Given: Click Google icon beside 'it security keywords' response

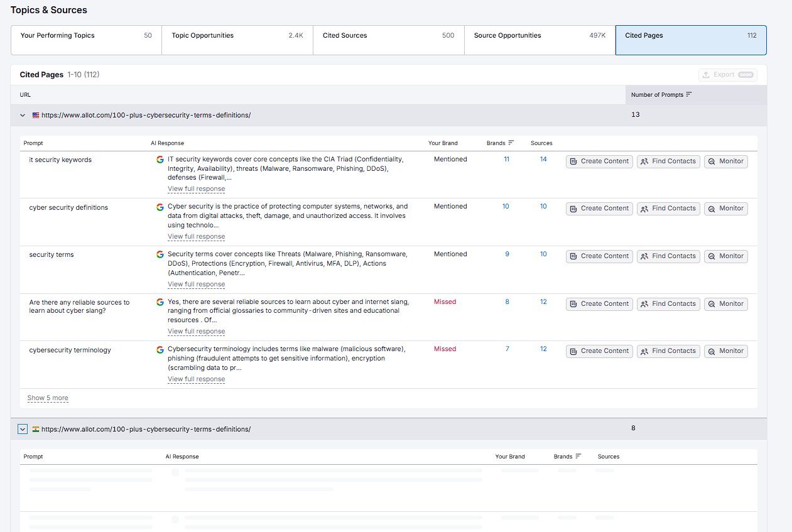Looking at the screenshot, I should [160, 160].
